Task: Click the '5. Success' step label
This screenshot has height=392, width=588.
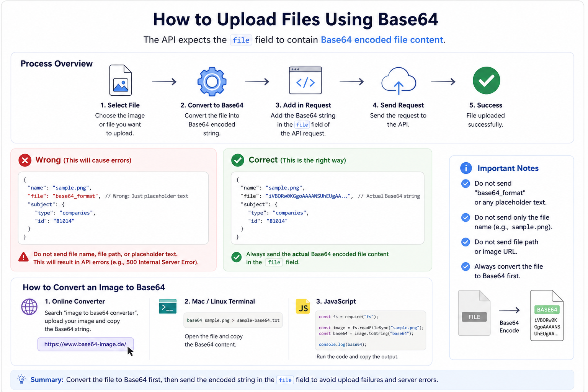Action: 486,105
